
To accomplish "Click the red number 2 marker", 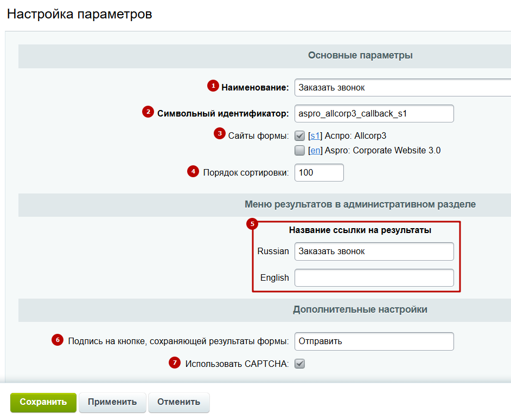I will (148, 112).
